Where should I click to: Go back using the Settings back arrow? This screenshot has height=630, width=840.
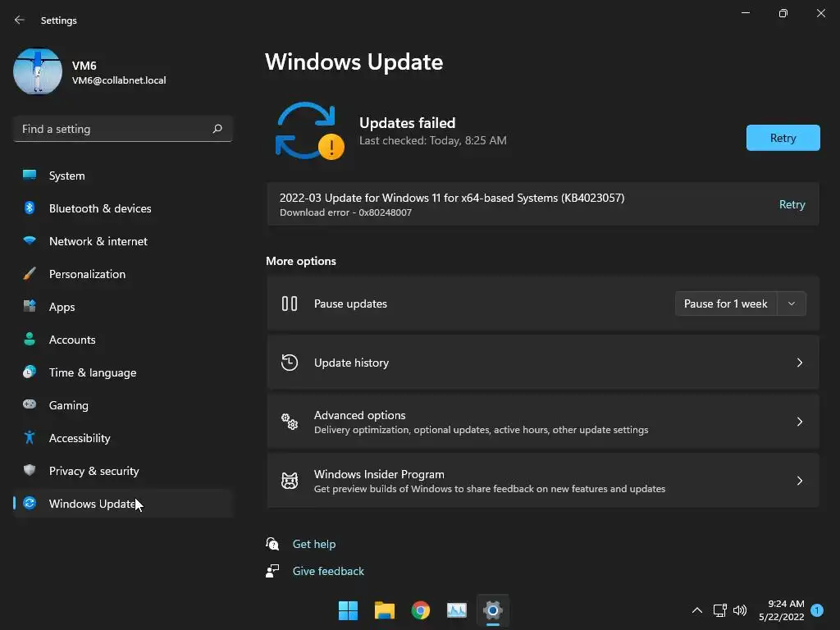(x=20, y=20)
